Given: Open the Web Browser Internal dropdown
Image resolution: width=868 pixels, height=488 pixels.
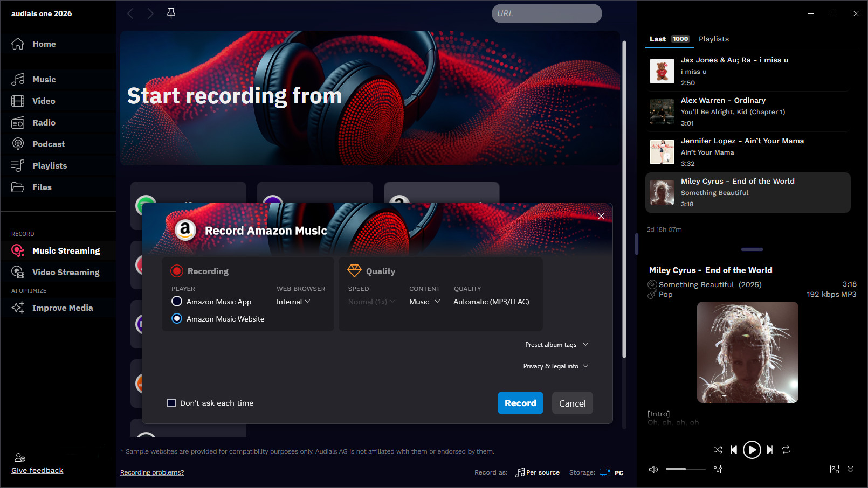Looking at the screenshot, I should [293, 302].
